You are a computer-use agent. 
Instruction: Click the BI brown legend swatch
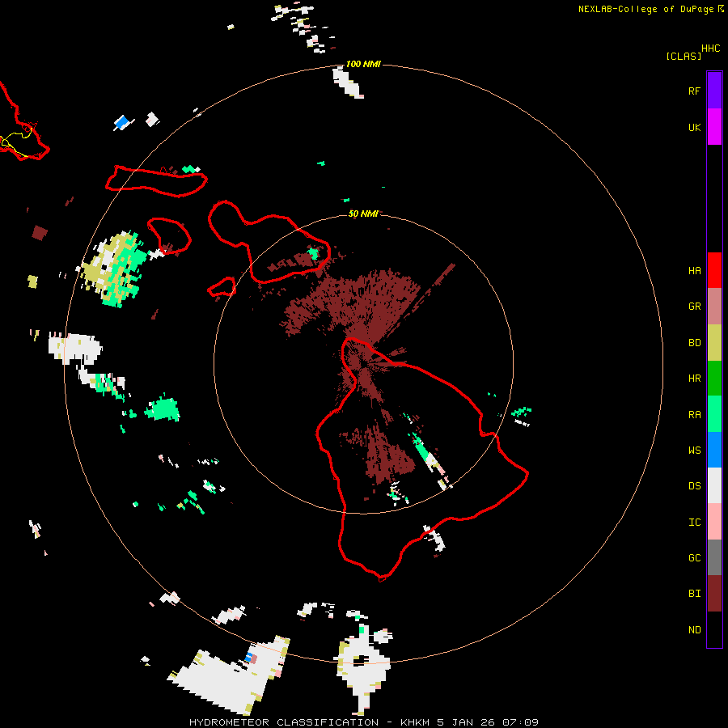714,594
